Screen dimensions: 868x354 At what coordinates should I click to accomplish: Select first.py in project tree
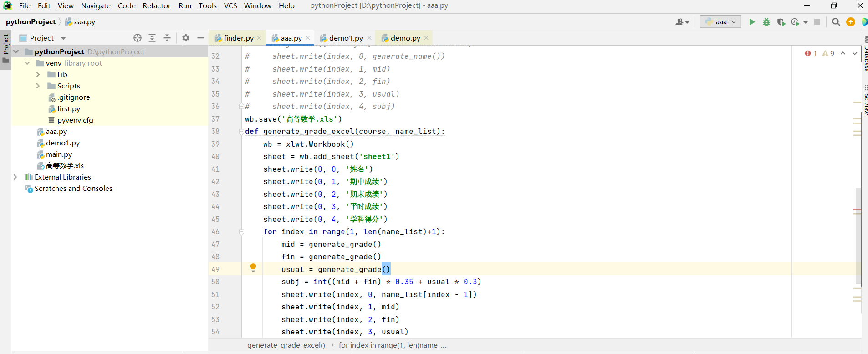click(x=68, y=108)
